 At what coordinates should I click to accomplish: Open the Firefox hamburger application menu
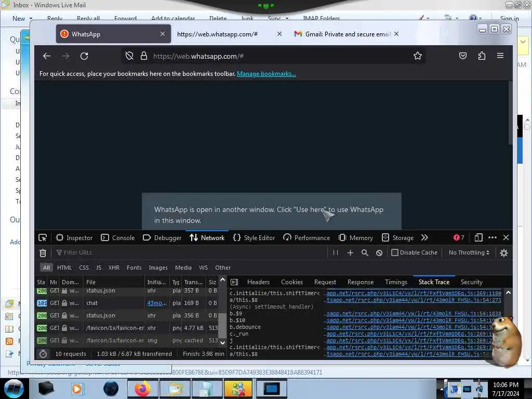pos(500,56)
